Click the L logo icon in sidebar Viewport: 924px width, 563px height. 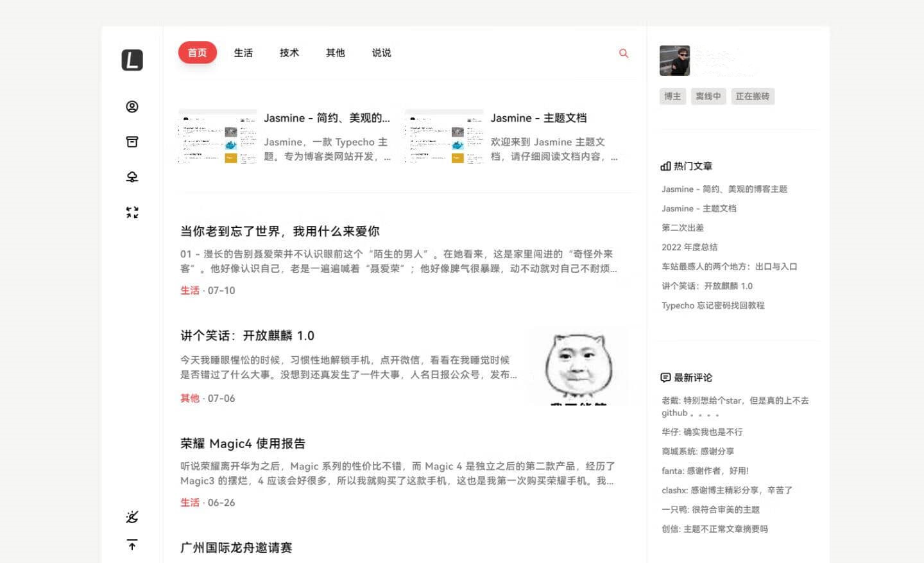(132, 60)
